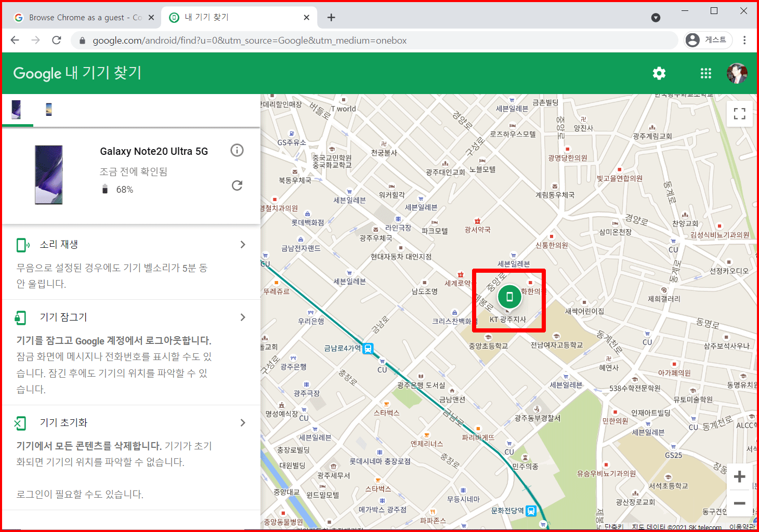Open the Google account profile picture
Viewport: 759px width, 532px height.
[737, 73]
